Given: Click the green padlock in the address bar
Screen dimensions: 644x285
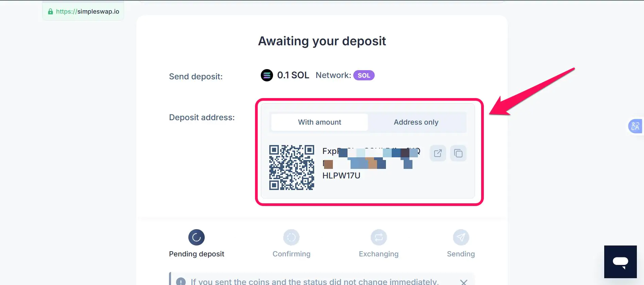Looking at the screenshot, I should click(50, 11).
